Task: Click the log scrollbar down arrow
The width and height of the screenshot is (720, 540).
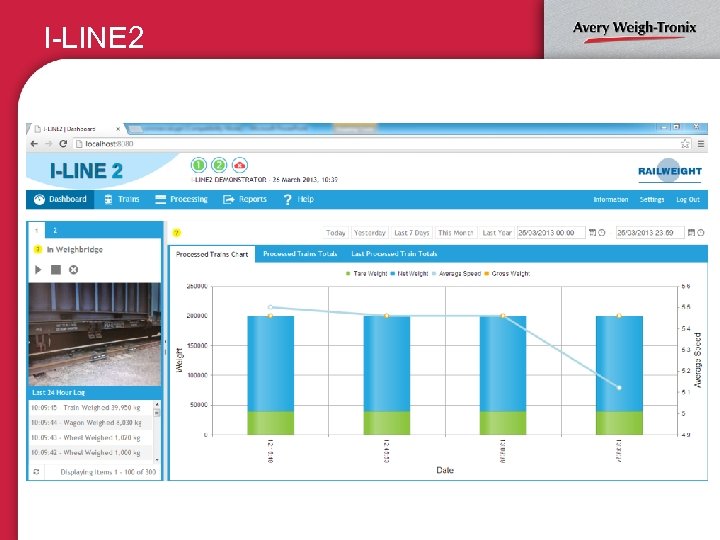Action: (157, 460)
